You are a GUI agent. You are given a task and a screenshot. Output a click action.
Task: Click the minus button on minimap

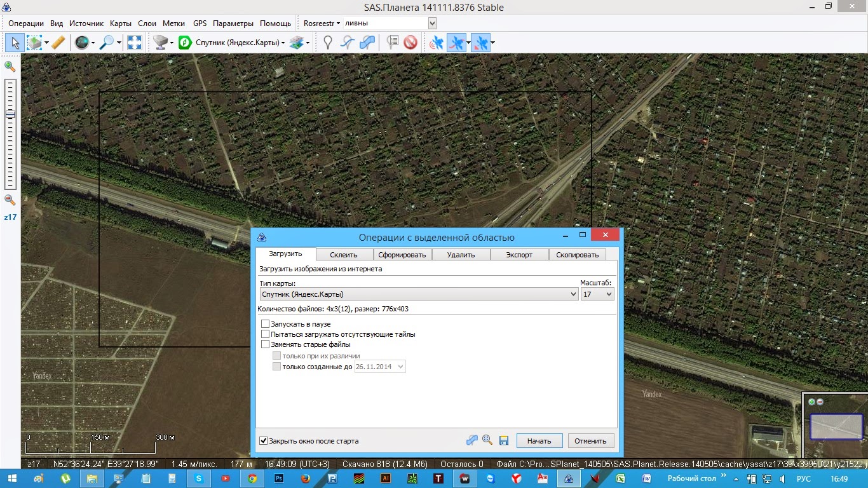coord(820,402)
